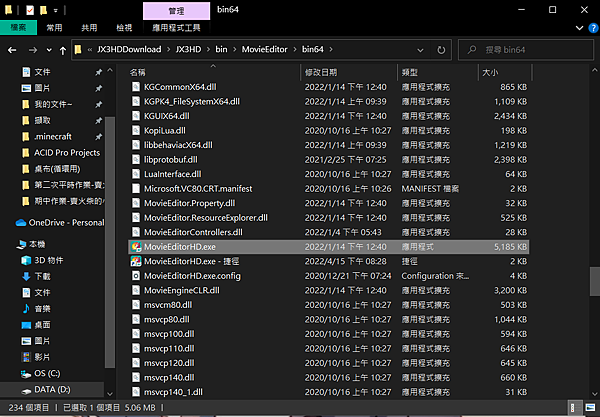
Task: Open 音樂 music note icon
Action: pyautogui.click(x=26, y=309)
